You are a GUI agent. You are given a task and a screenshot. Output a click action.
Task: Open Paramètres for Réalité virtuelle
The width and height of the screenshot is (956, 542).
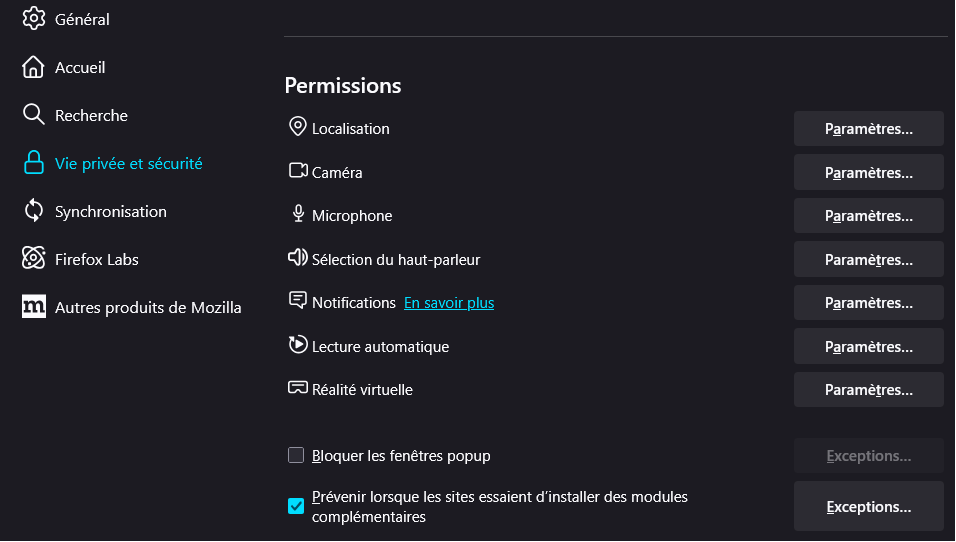[868, 390]
